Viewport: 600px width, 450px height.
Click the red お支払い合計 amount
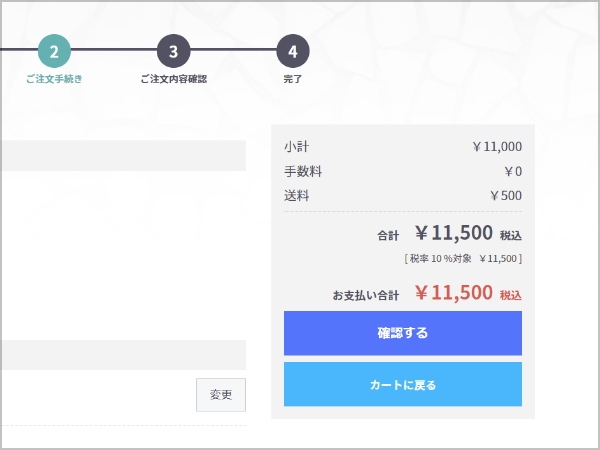pos(453,293)
